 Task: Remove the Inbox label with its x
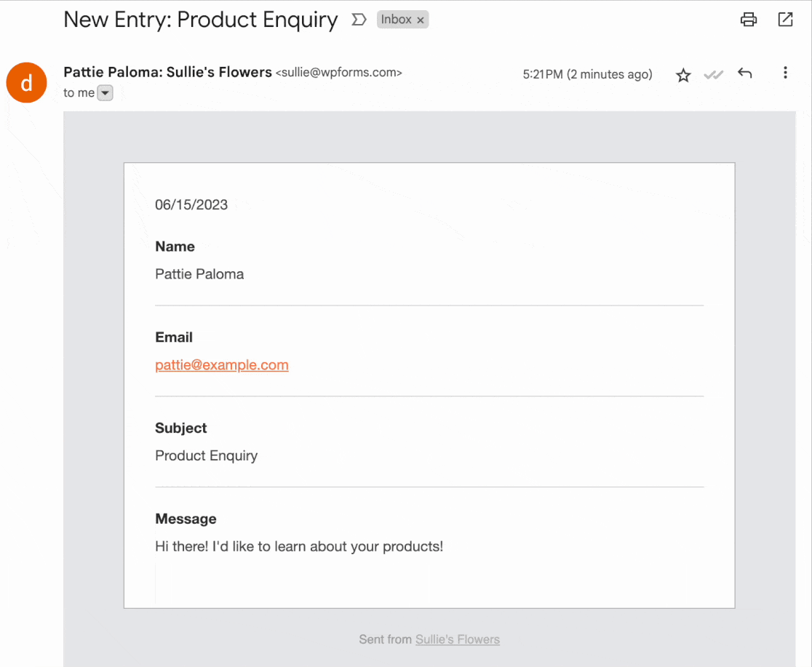(421, 20)
